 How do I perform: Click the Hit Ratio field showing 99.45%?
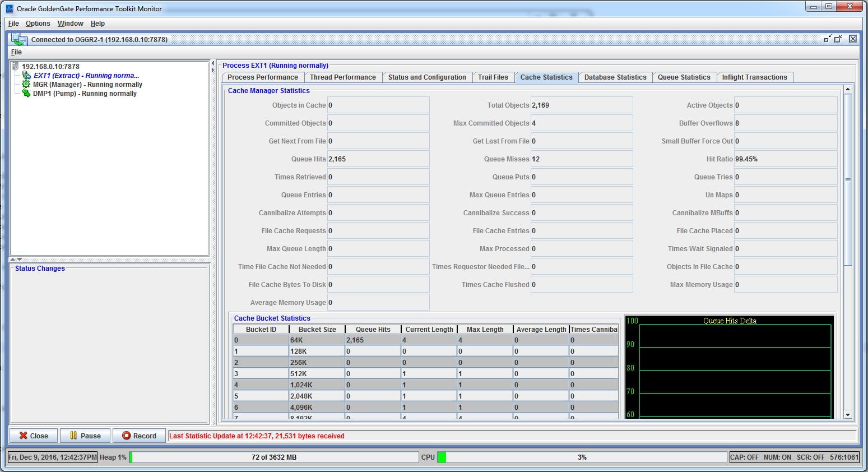pos(786,159)
